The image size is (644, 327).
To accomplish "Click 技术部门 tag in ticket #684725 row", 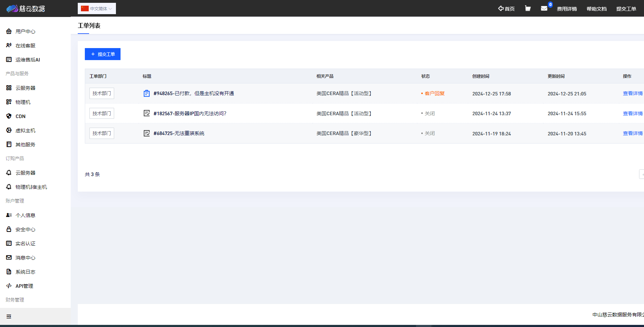I will (102, 133).
